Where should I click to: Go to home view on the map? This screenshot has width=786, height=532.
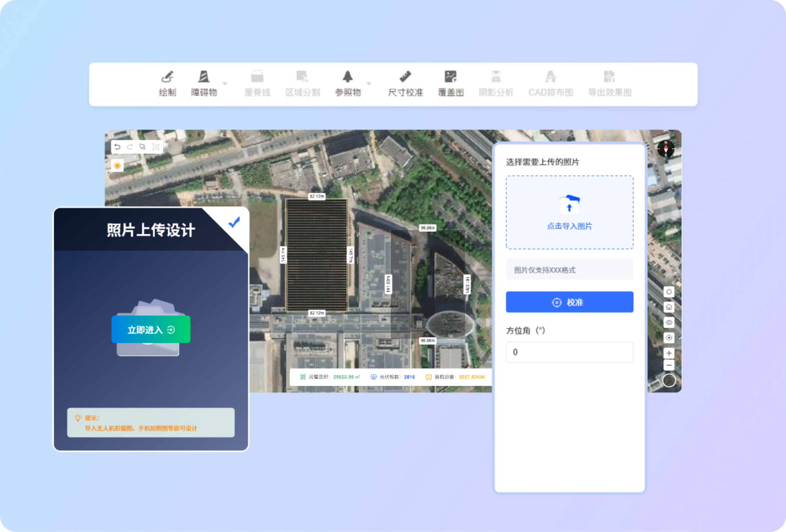point(669,307)
